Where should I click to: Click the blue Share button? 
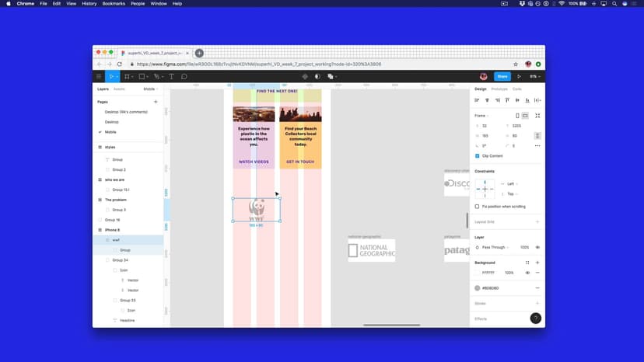tap(502, 76)
